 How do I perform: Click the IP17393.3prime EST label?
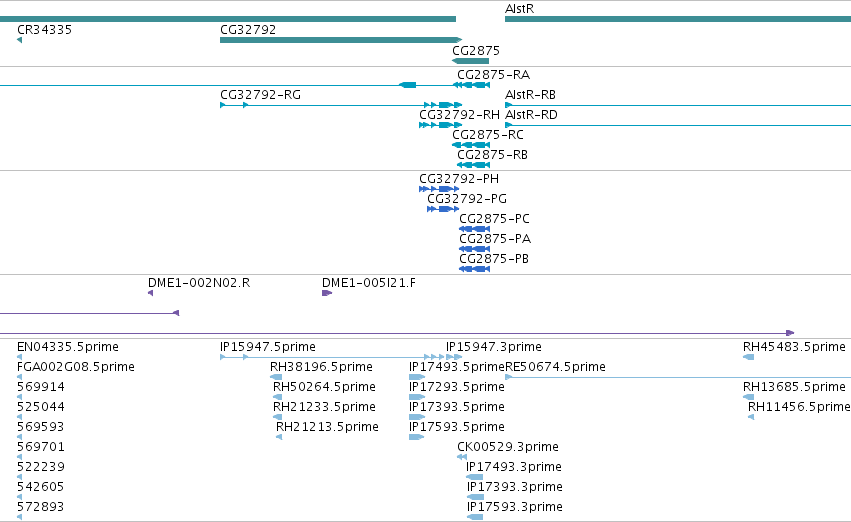pyautogui.click(x=515, y=488)
